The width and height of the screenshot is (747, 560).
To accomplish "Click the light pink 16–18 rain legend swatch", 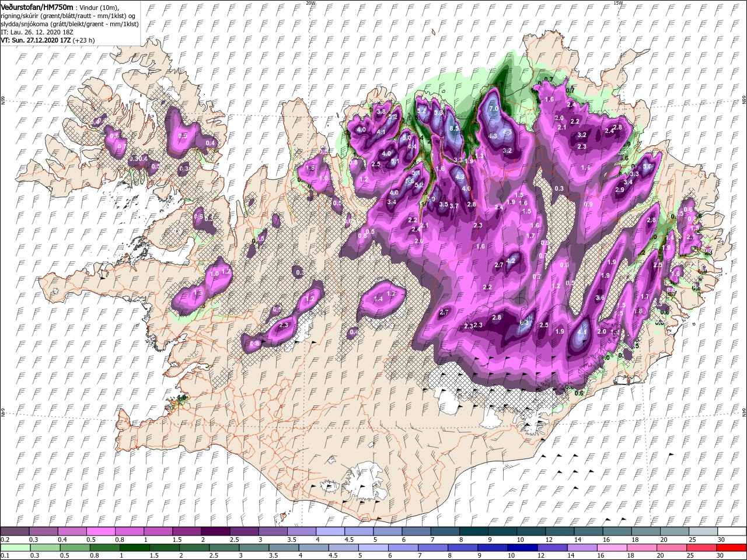I will tap(613, 547).
